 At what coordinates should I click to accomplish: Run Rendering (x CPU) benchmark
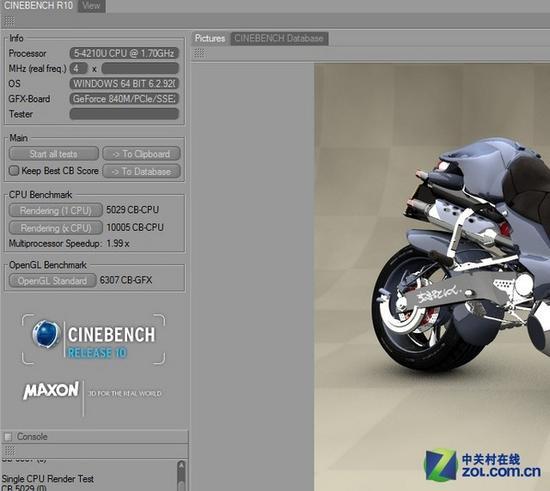[55, 228]
